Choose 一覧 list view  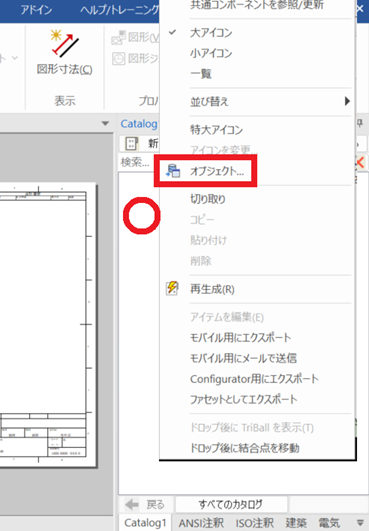tap(201, 73)
